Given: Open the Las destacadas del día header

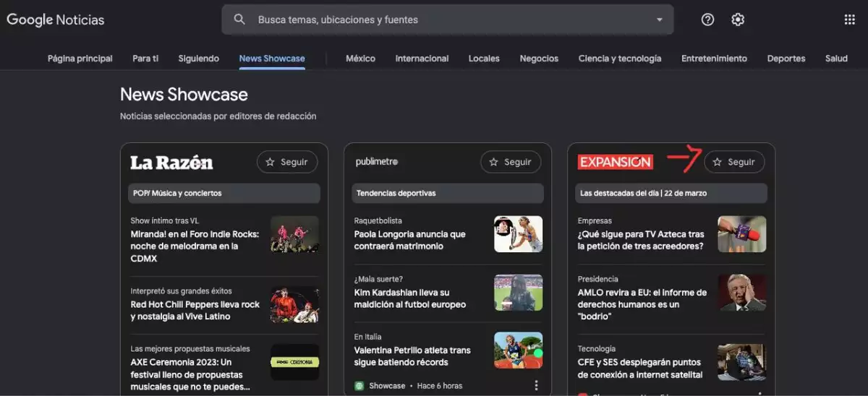Looking at the screenshot, I should pos(671,193).
